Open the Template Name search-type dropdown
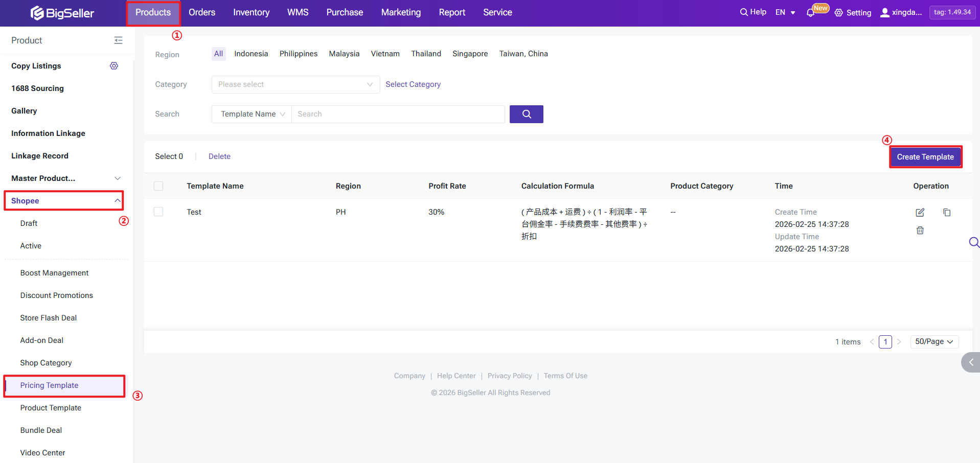Viewport: 980px width, 463px height. (x=252, y=114)
